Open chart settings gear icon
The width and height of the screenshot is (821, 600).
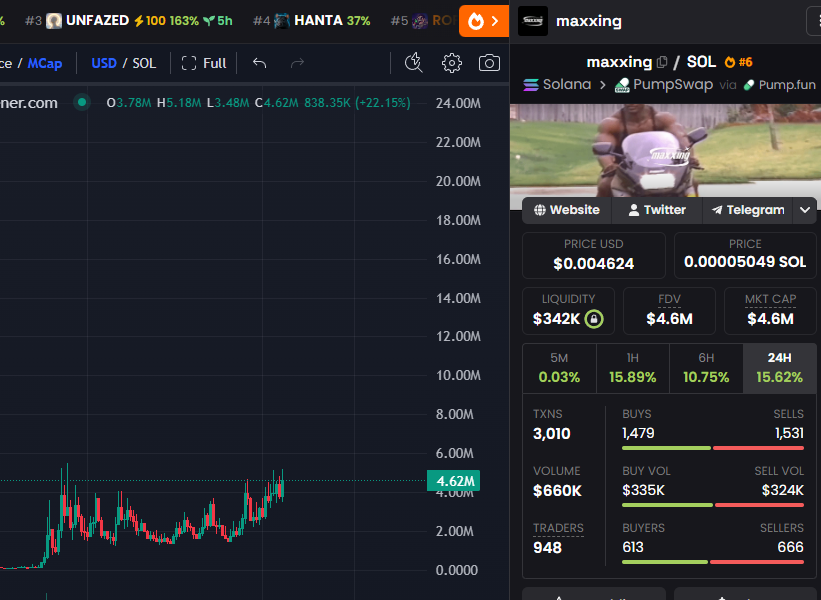tap(452, 63)
